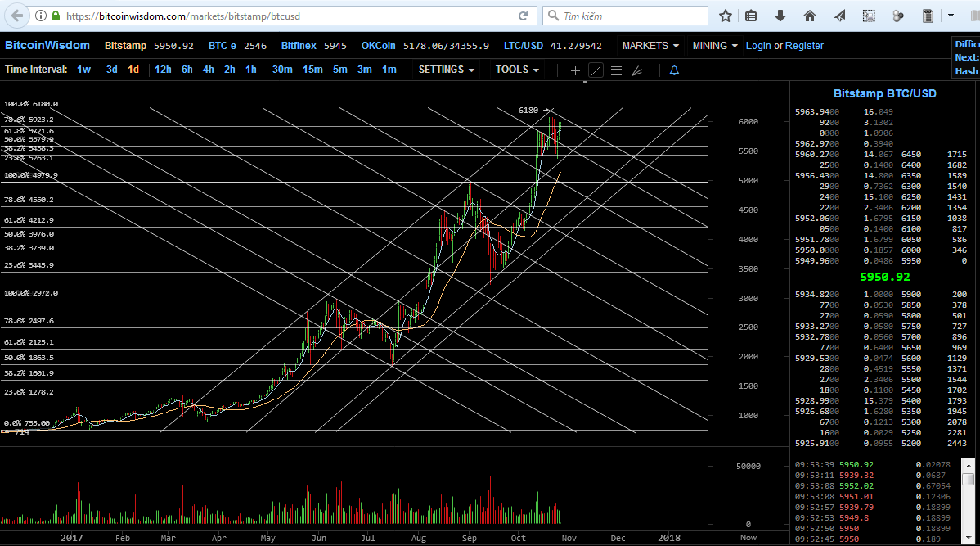Image resolution: width=980 pixels, height=546 pixels.
Task: Switch chart to 30m interval
Action: 282,70
